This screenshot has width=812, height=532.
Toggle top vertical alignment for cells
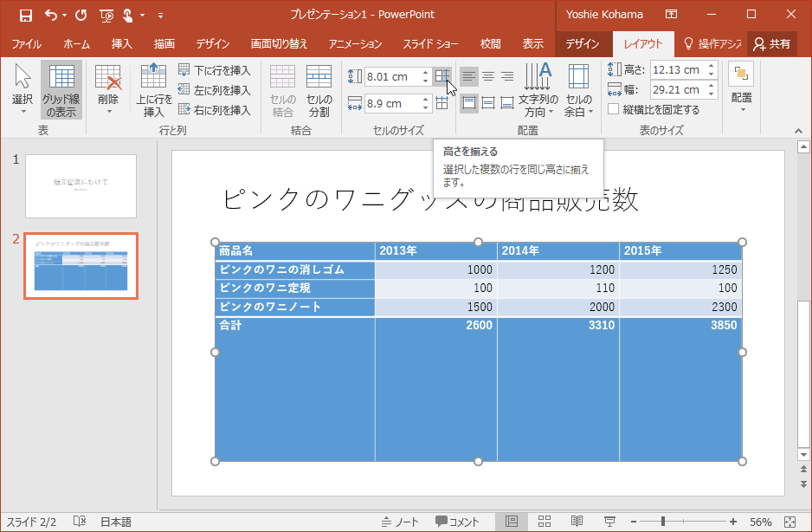click(467, 102)
